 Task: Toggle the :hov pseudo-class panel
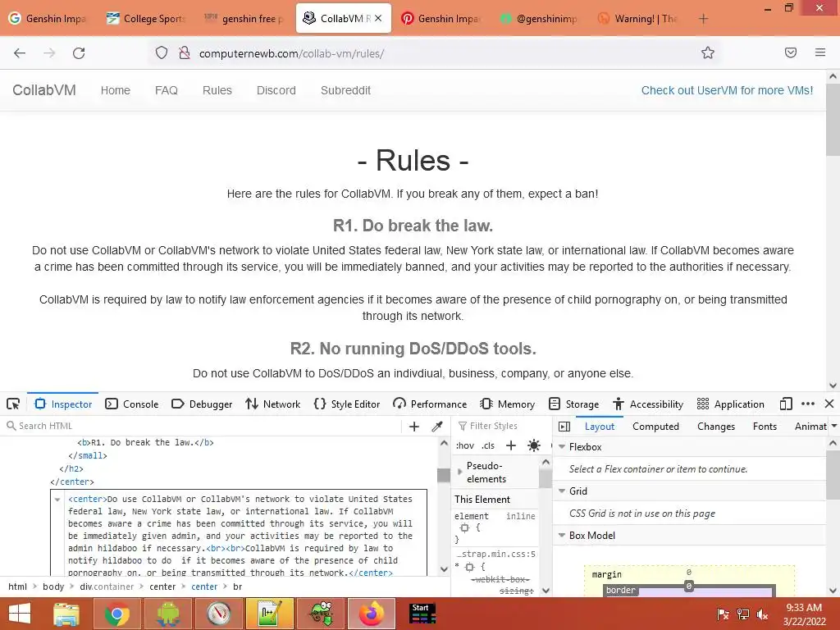coord(465,445)
